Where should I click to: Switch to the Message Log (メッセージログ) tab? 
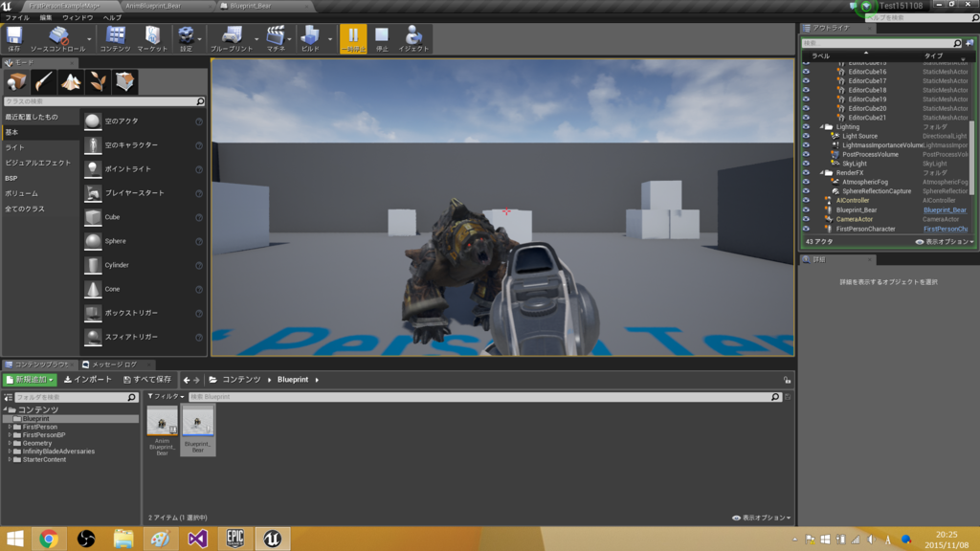[x=115, y=364]
